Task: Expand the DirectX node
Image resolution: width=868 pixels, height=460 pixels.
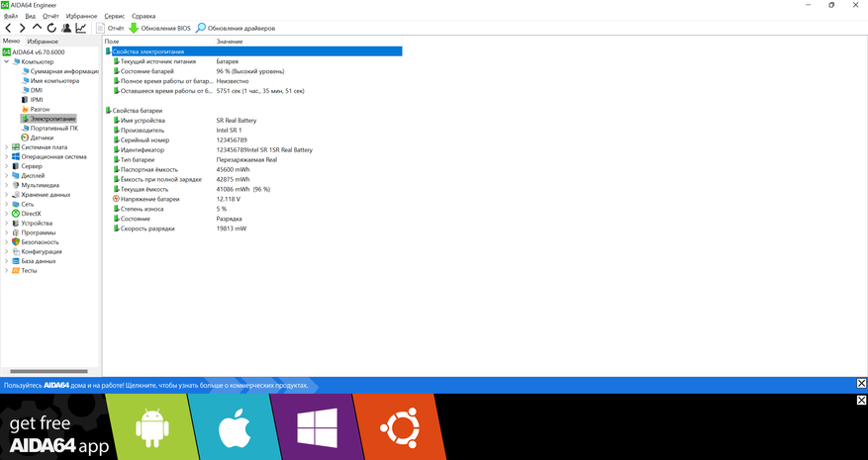Action: click(x=7, y=214)
